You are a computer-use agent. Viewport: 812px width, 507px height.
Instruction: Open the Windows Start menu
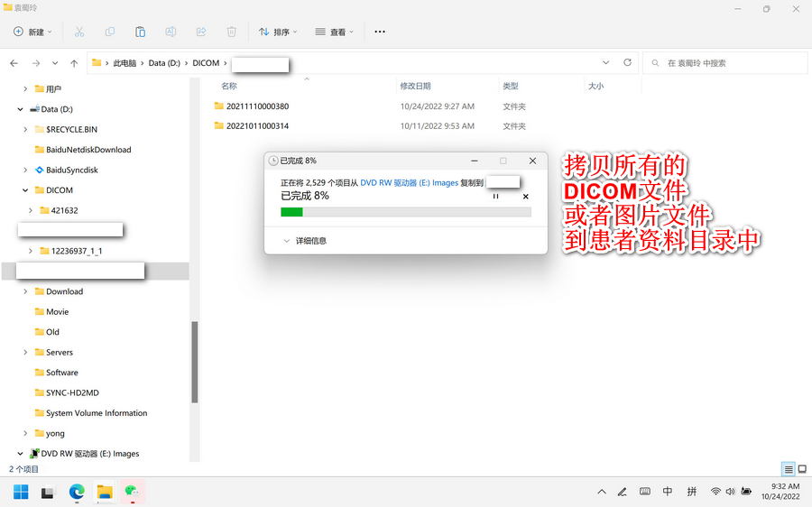coord(21,492)
